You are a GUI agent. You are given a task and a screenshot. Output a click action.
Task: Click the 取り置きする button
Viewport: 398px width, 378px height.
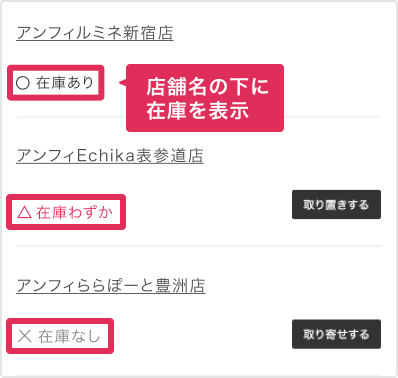[336, 205]
